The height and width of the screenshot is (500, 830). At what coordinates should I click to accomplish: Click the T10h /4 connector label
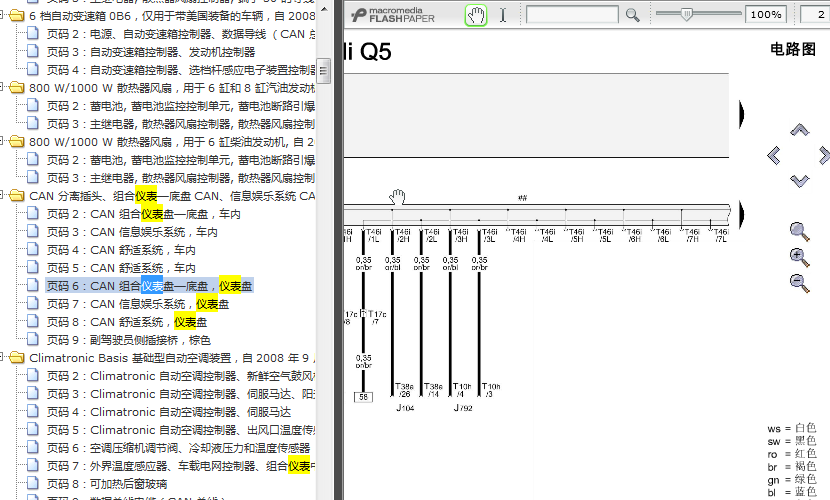point(462,390)
